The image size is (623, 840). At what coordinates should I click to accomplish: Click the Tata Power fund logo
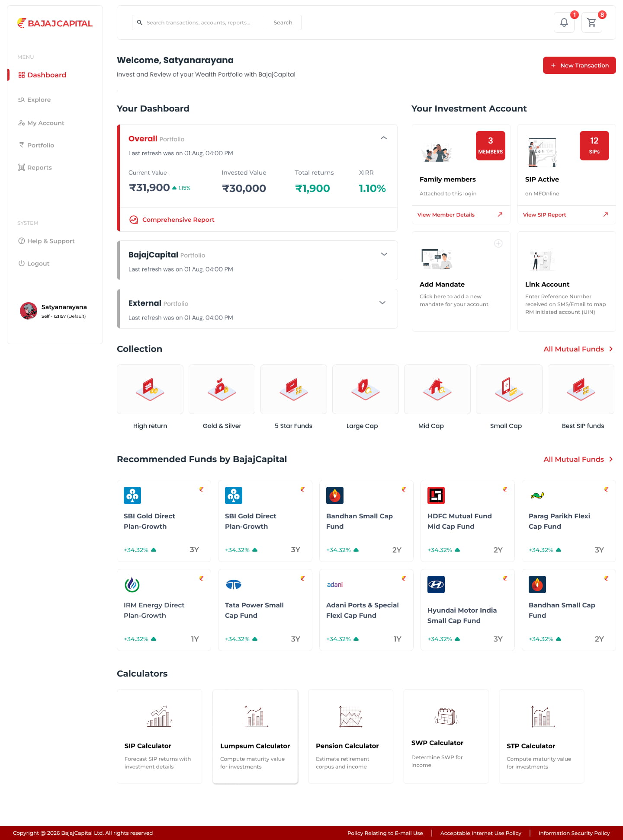pos(234,584)
